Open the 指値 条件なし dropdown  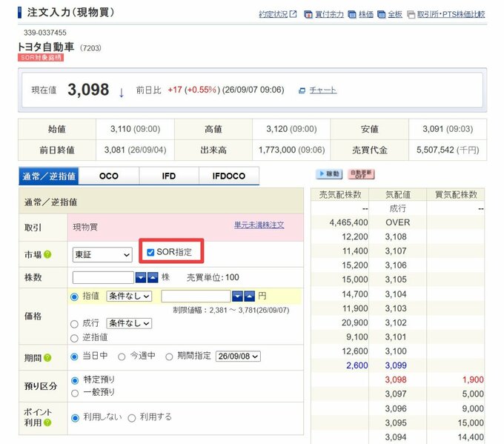point(129,296)
